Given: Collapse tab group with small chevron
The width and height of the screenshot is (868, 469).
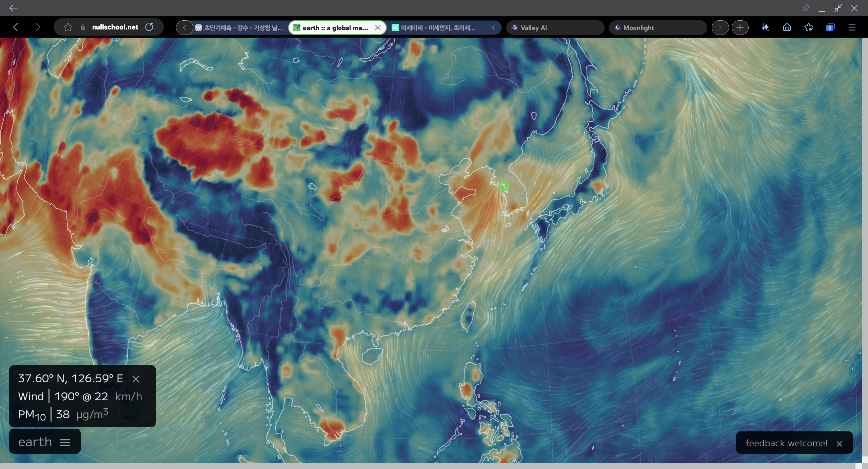Looking at the screenshot, I should point(493,28).
